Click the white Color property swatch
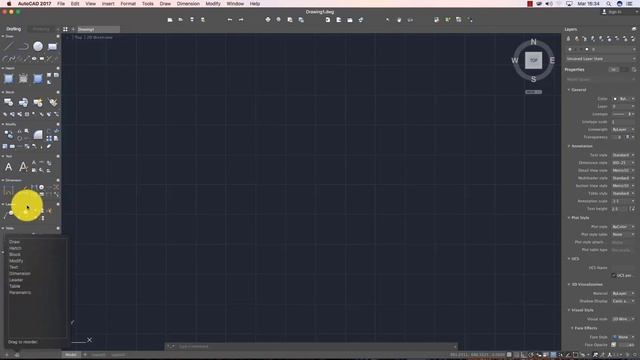 click(x=615, y=99)
